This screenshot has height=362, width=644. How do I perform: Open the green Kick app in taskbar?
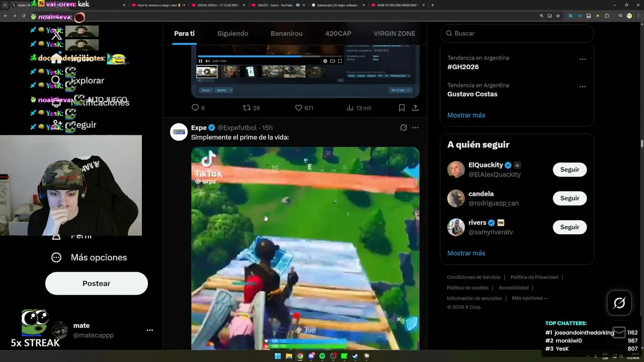(x=344, y=356)
